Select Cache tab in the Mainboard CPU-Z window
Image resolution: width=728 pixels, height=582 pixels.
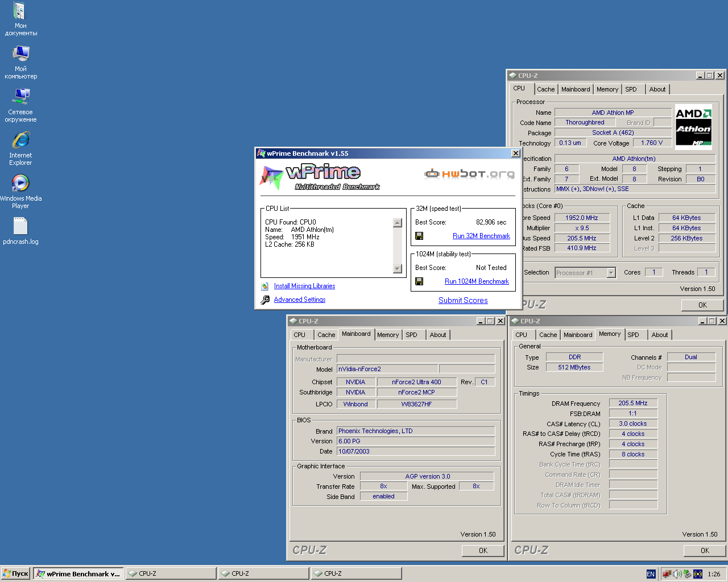click(x=326, y=335)
